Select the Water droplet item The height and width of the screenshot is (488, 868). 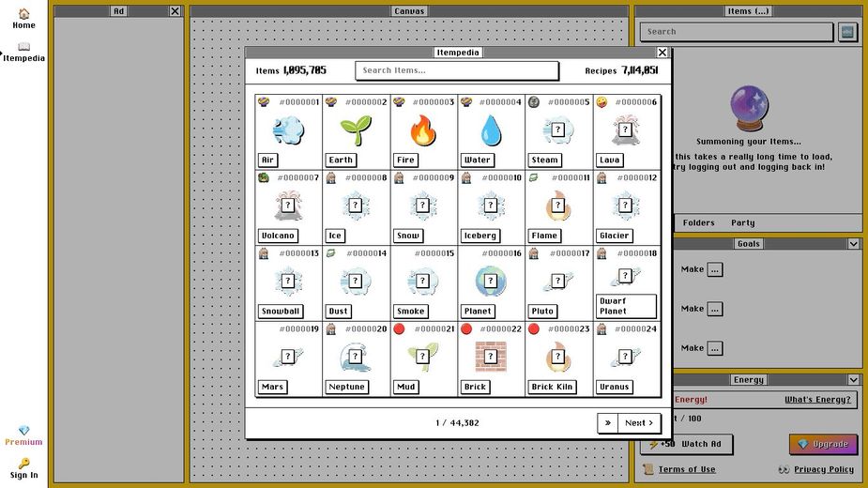[491, 130]
